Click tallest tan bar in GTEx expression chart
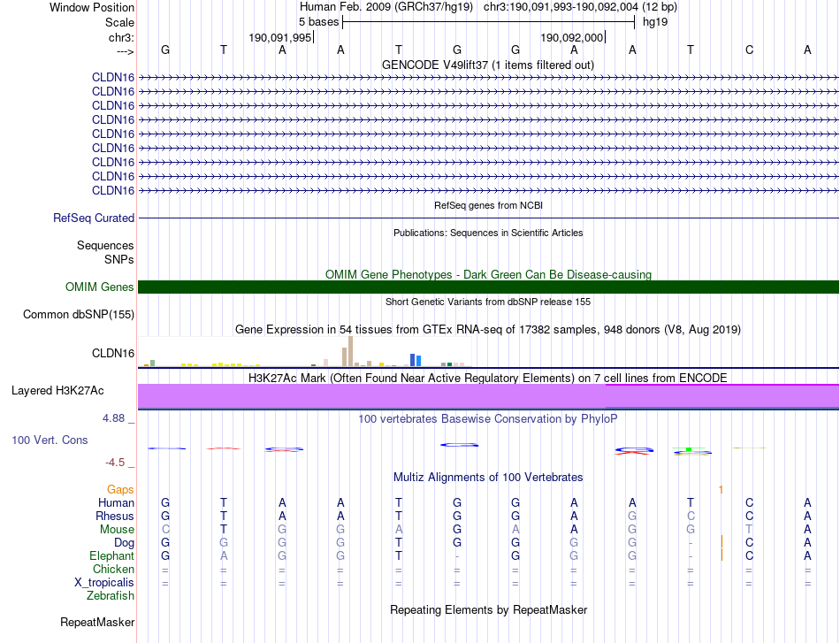The image size is (840, 643). pos(350,351)
